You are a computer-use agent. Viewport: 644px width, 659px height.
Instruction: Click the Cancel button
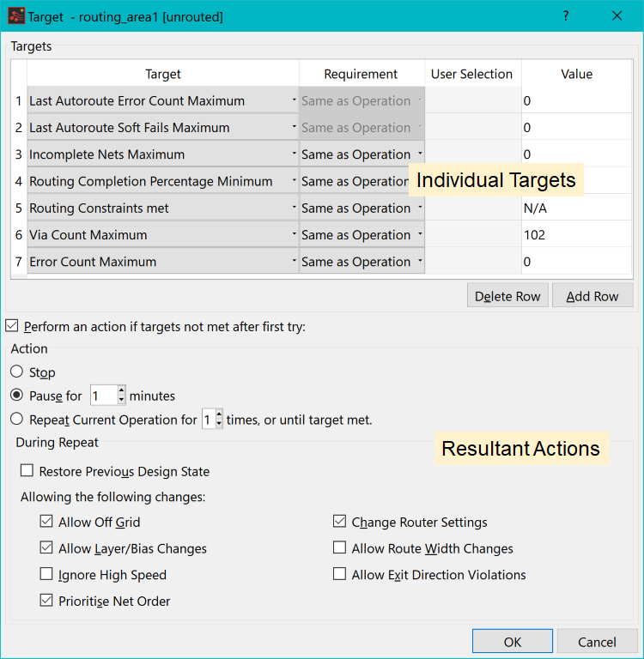click(x=597, y=641)
